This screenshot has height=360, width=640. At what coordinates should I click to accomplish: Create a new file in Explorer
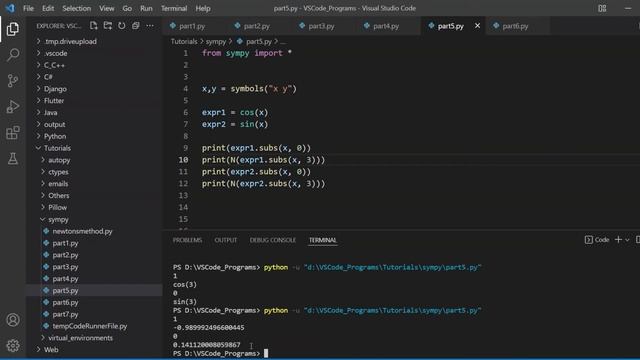93,26
